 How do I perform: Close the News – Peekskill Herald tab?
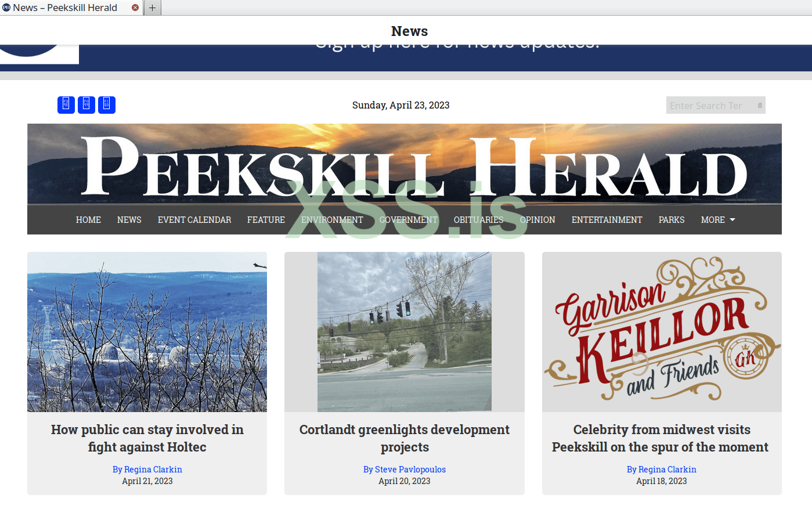point(135,8)
